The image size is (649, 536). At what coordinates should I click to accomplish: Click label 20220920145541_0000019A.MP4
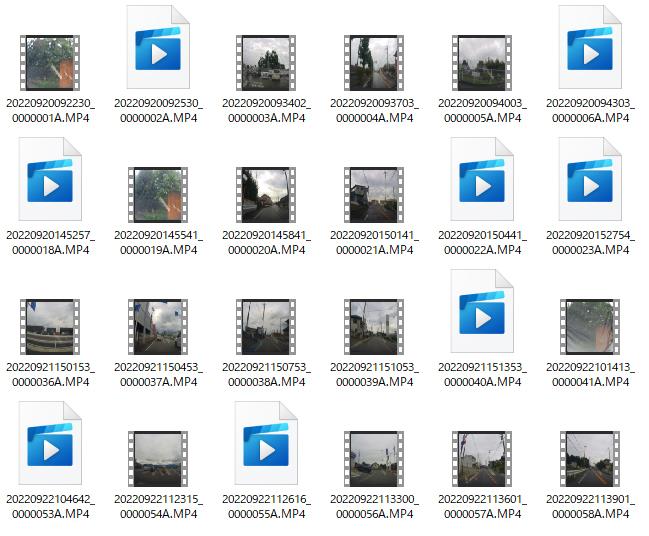click(x=159, y=243)
